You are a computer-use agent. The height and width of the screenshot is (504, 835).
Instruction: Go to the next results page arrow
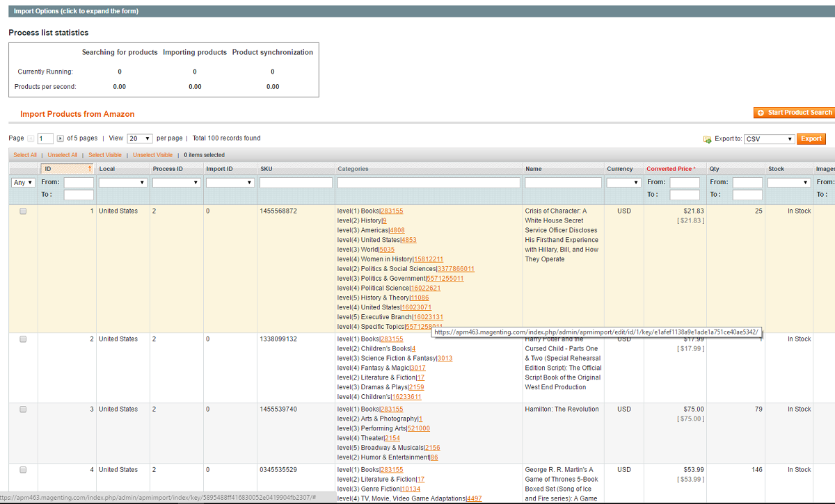click(61, 138)
